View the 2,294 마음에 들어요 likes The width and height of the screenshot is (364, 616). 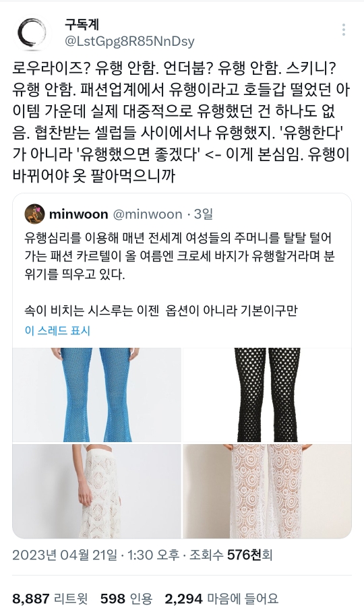pyautogui.click(x=222, y=598)
